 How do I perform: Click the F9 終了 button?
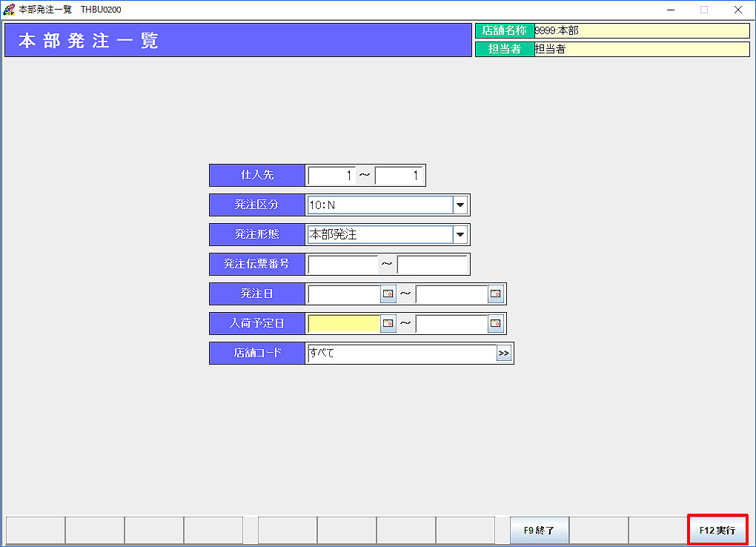click(x=540, y=530)
